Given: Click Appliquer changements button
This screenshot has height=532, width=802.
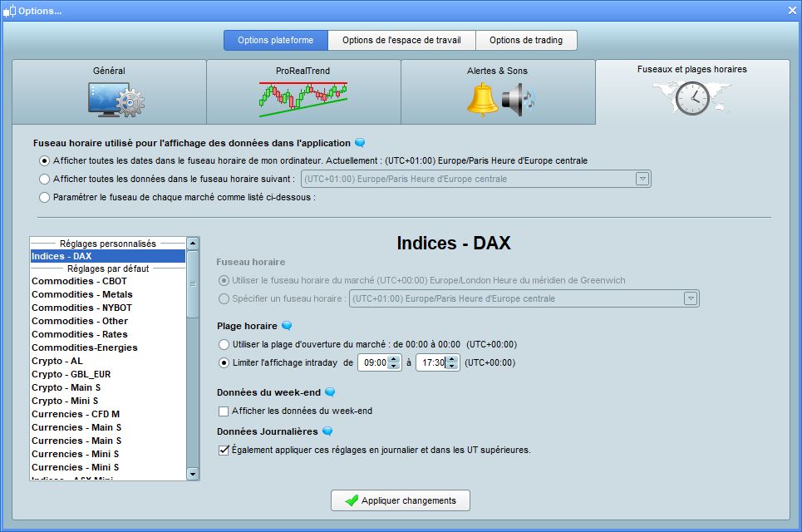Looking at the screenshot, I should (401, 500).
